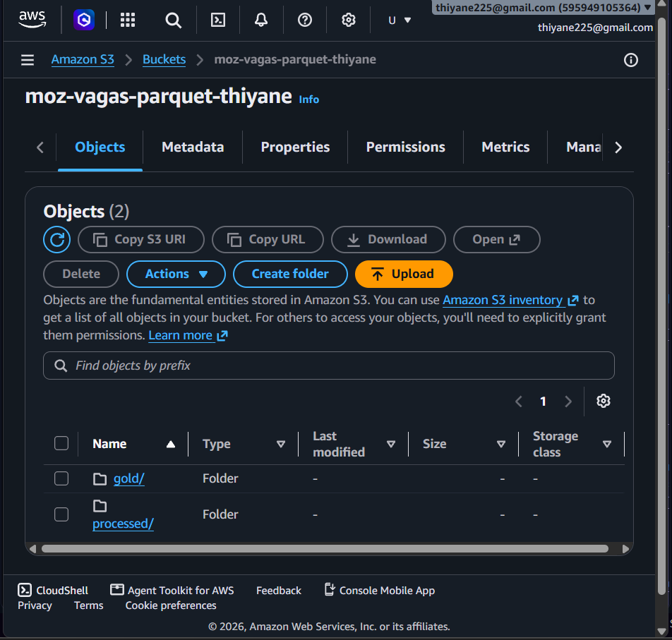
Task: Click the scrollbar left arrow in objects table
Action: pyautogui.click(x=32, y=549)
